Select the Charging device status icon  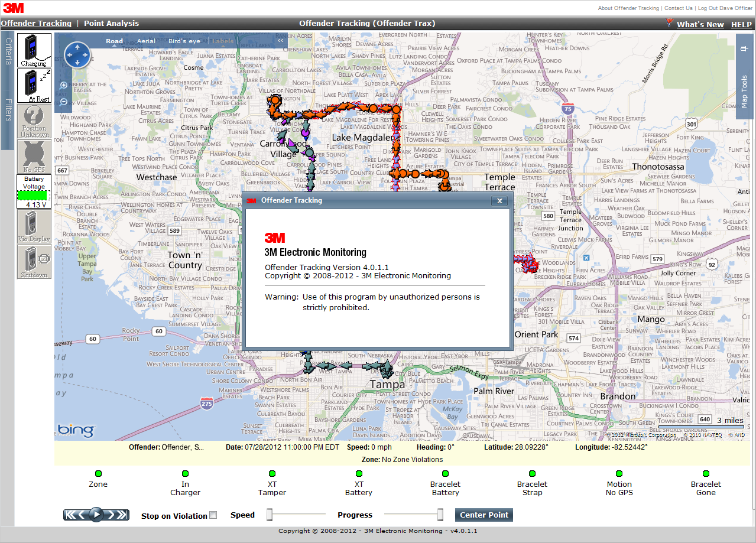[34, 50]
